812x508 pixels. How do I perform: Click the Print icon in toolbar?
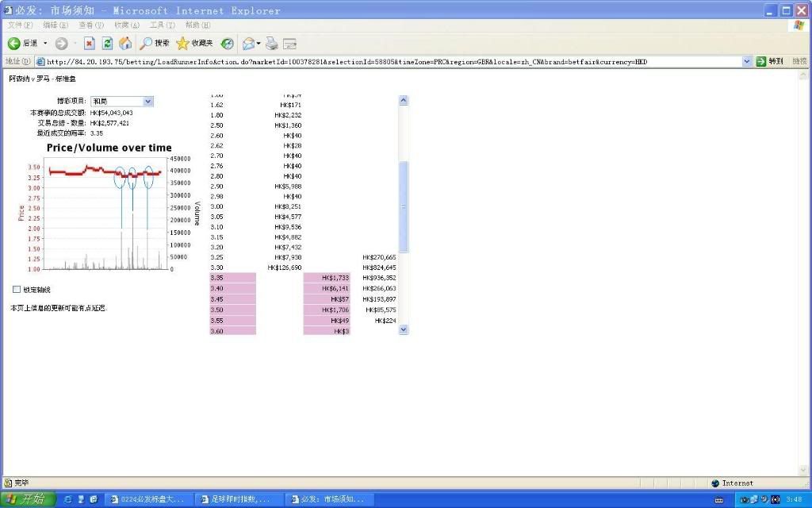[x=272, y=43]
